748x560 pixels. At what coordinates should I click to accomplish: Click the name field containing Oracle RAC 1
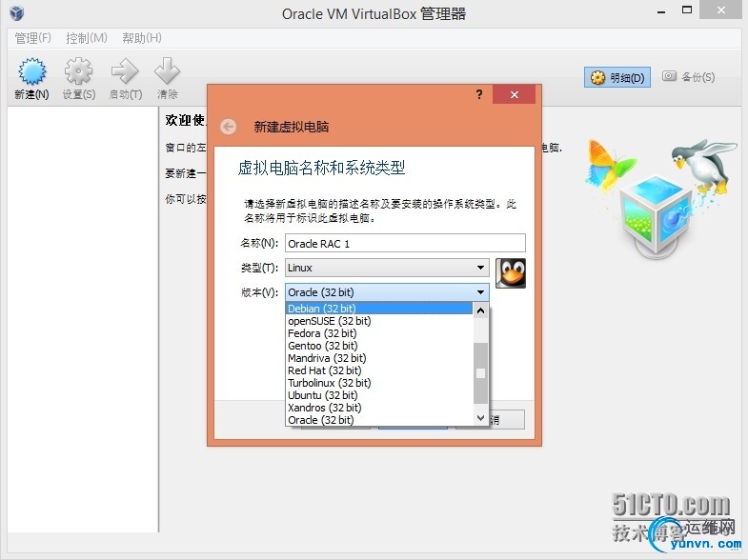[405, 243]
